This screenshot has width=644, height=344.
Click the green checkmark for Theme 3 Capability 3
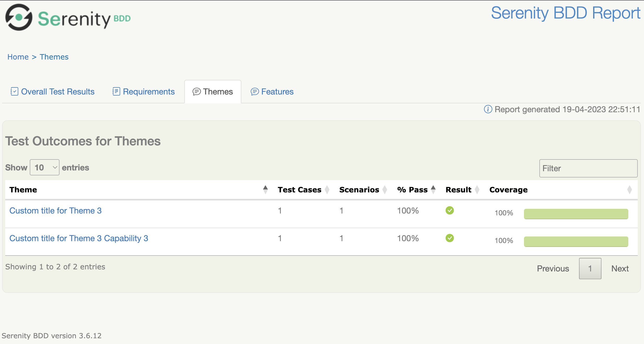point(449,238)
